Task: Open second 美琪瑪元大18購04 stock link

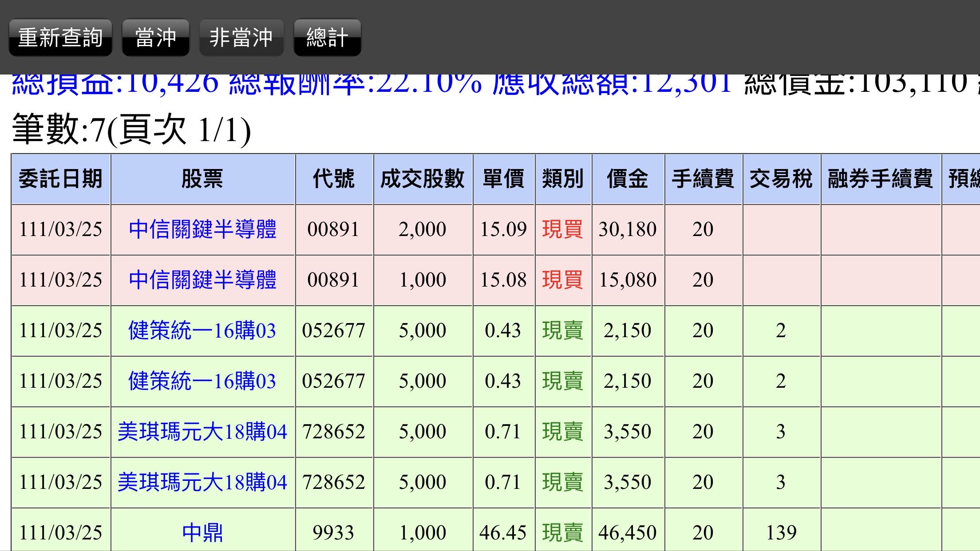Action: point(202,482)
